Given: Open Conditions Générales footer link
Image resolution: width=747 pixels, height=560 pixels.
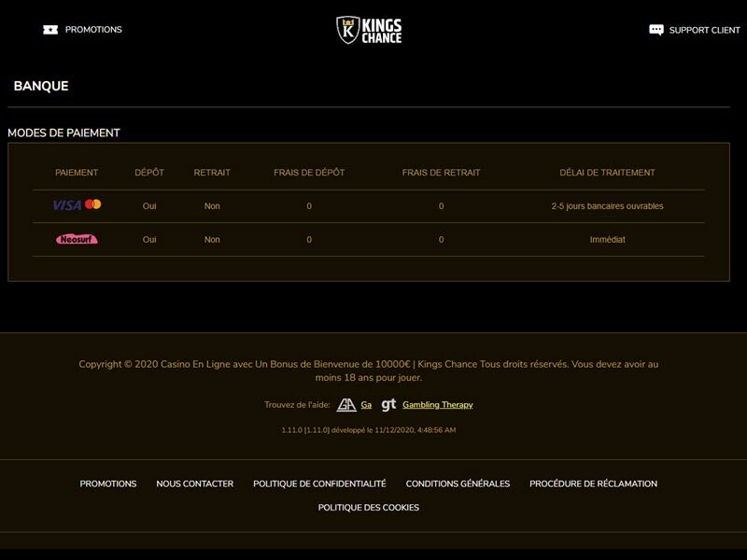Looking at the screenshot, I should point(458,483).
